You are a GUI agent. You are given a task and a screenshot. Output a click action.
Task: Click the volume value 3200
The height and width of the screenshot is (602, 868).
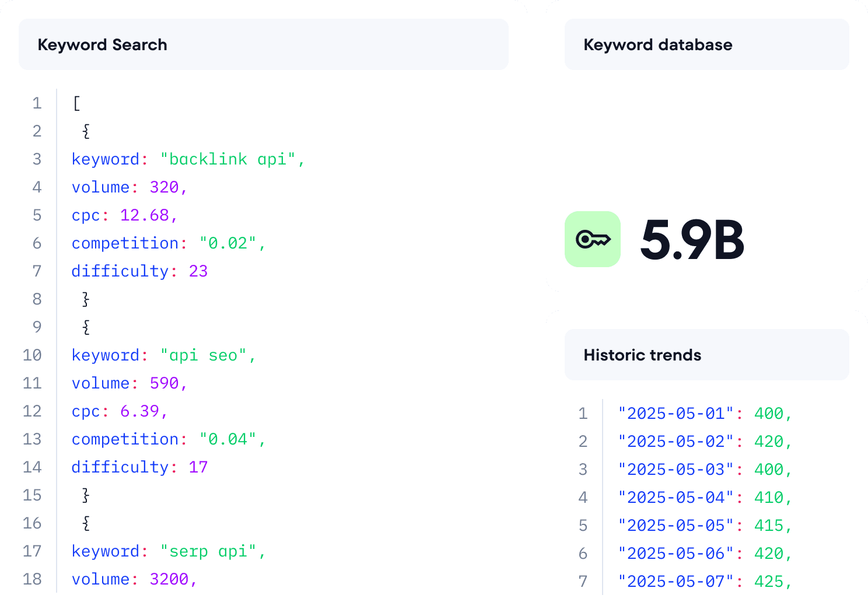click(169, 579)
